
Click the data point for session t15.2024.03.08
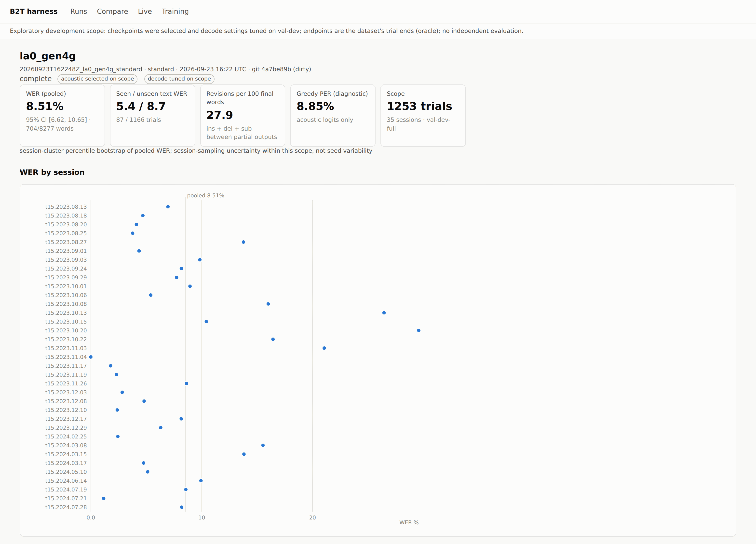pos(263,445)
